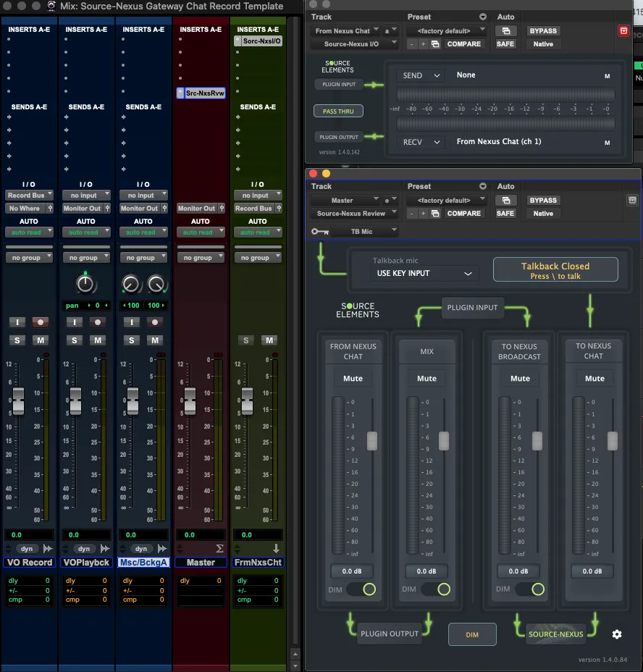Image resolution: width=643 pixels, height=672 pixels.
Task: Open the Source-Nexus I/O plugin selector menu
Action: click(x=354, y=44)
